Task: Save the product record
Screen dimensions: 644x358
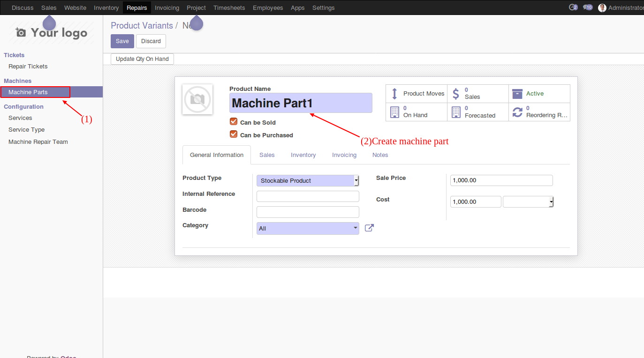Action: click(122, 41)
